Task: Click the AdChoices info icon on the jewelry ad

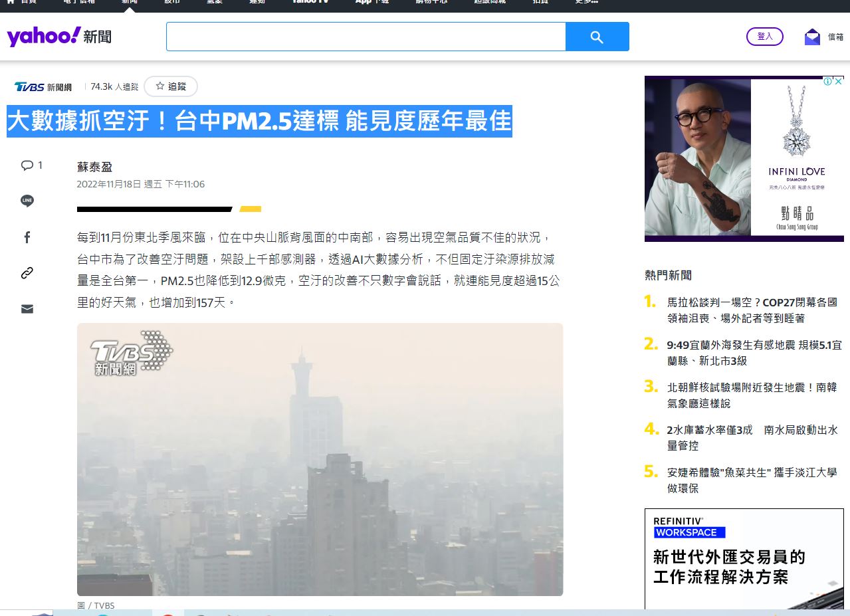Action: click(828, 81)
